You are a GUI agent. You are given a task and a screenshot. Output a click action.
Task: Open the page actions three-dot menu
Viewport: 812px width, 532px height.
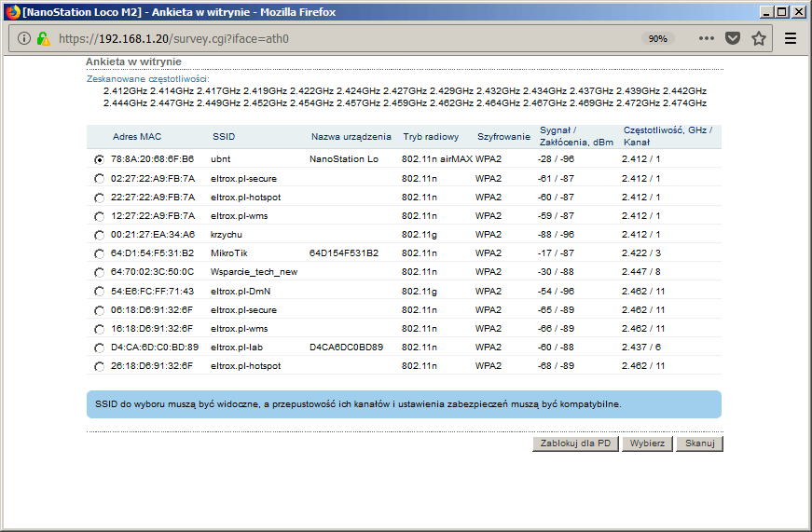point(706,39)
